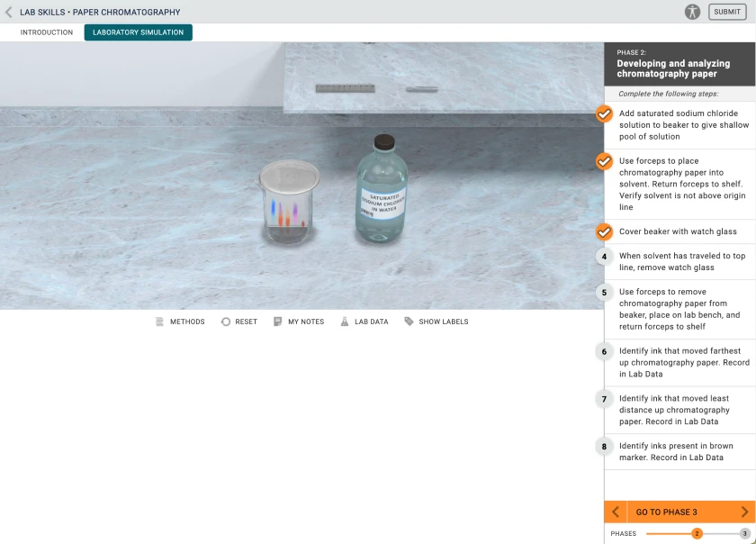This screenshot has width=756, height=544.
Task: Click the checkmark for place chromatography paper step
Action: (605, 161)
